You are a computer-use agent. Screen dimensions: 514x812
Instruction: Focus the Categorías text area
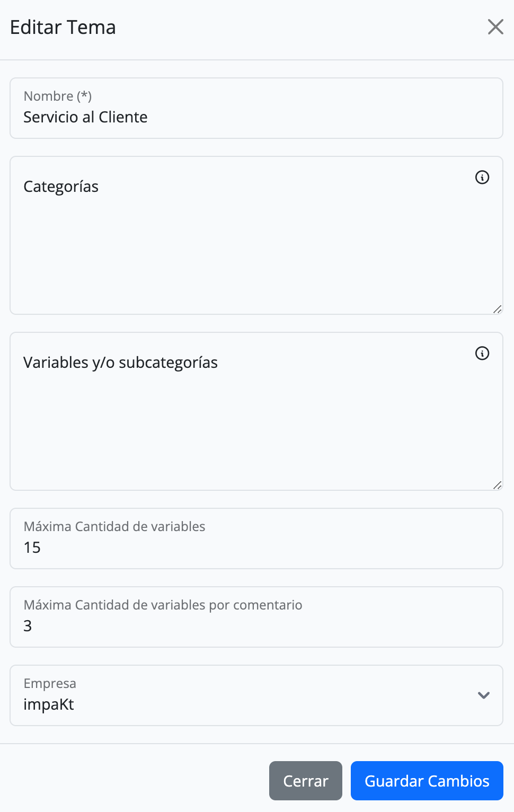tap(256, 235)
